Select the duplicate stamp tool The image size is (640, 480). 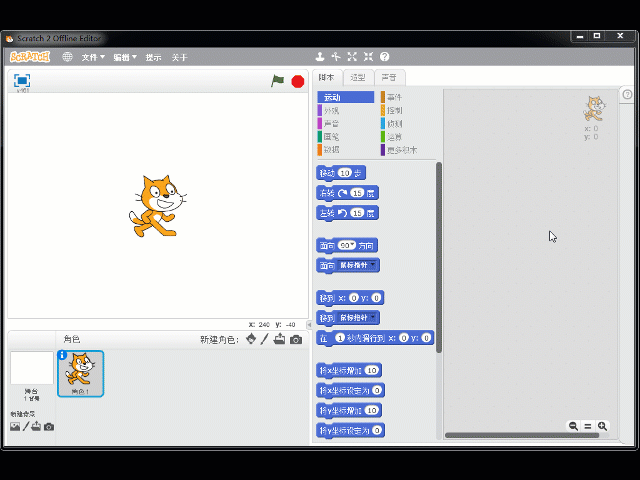click(320, 57)
